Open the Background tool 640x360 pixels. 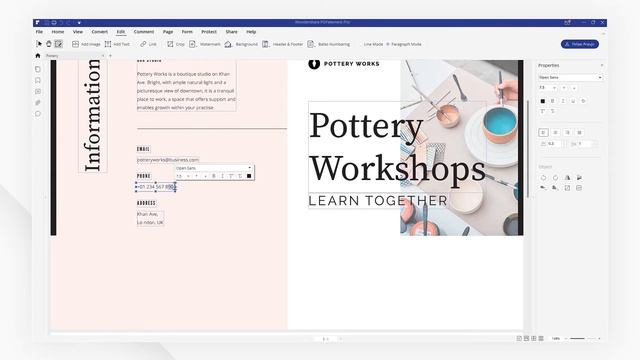tap(241, 44)
